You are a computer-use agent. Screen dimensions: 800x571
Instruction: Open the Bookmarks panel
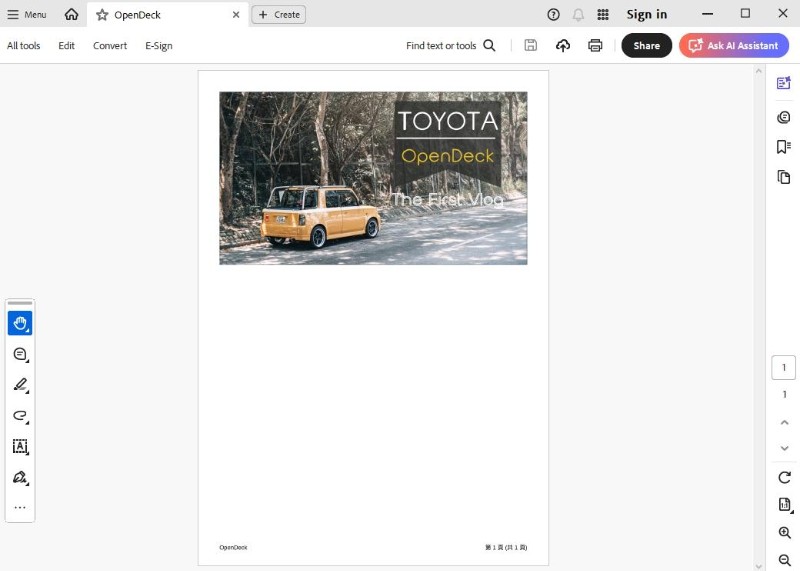coord(784,147)
